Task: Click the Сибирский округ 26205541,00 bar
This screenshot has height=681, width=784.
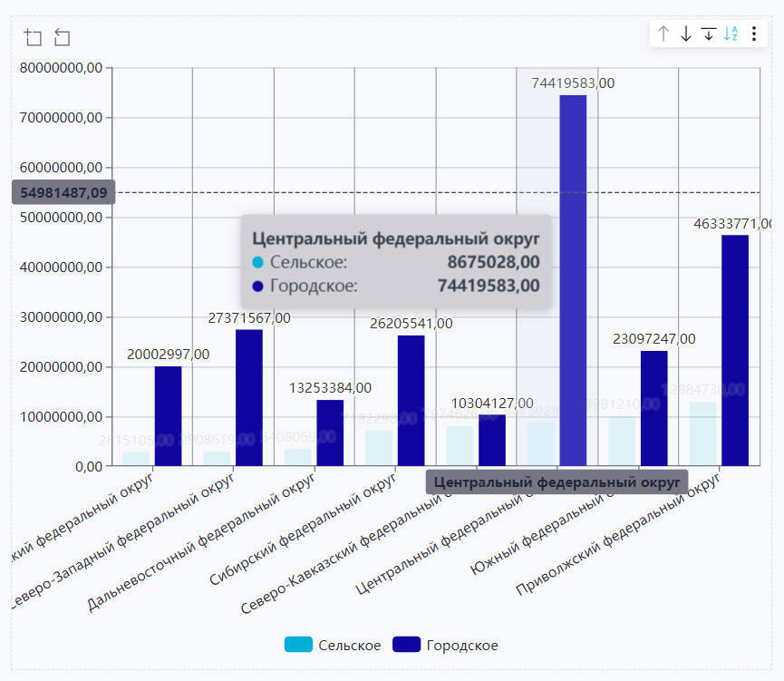Action: (x=411, y=400)
